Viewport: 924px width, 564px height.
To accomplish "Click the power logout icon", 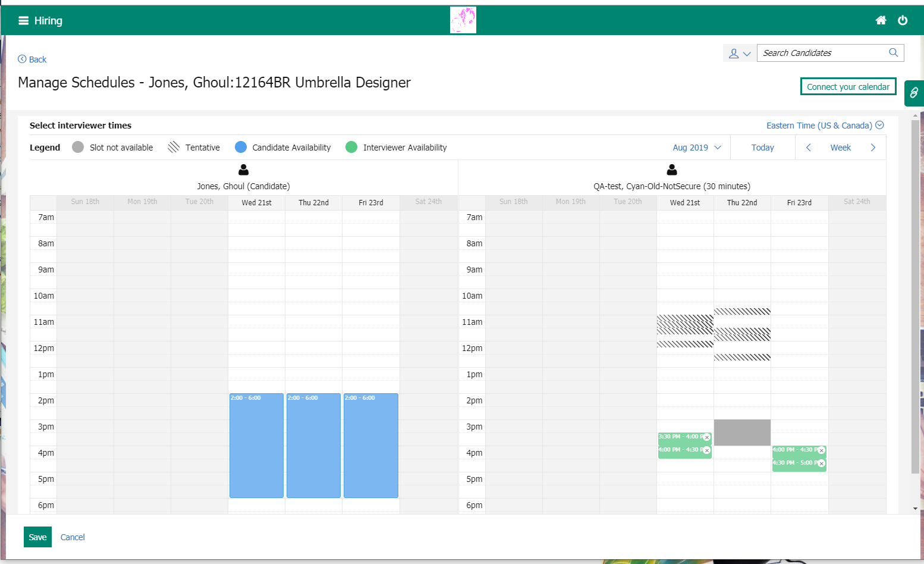I will click(x=902, y=21).
